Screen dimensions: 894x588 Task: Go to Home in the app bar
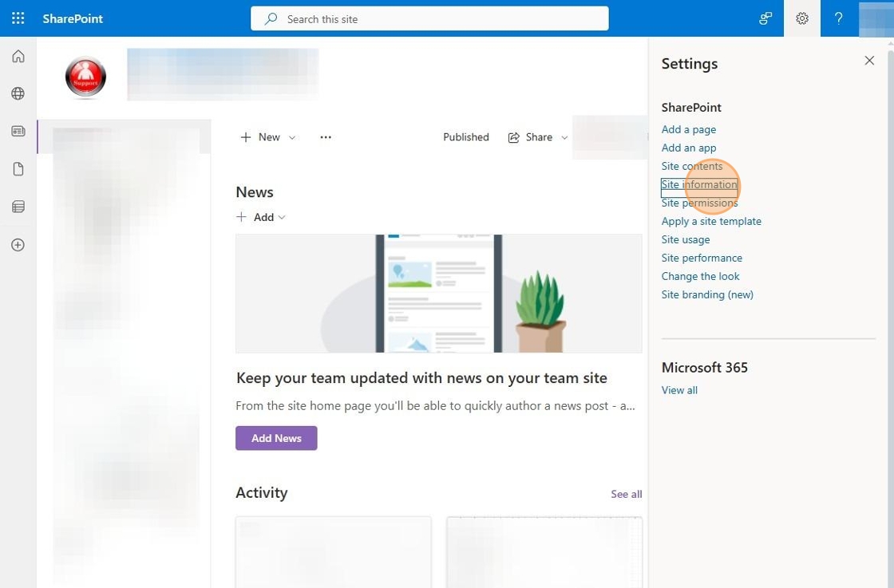18,56
